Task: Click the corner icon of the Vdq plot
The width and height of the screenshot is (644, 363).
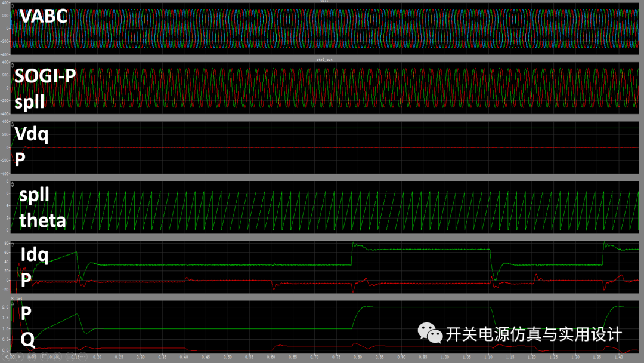Action: (13, 124)
